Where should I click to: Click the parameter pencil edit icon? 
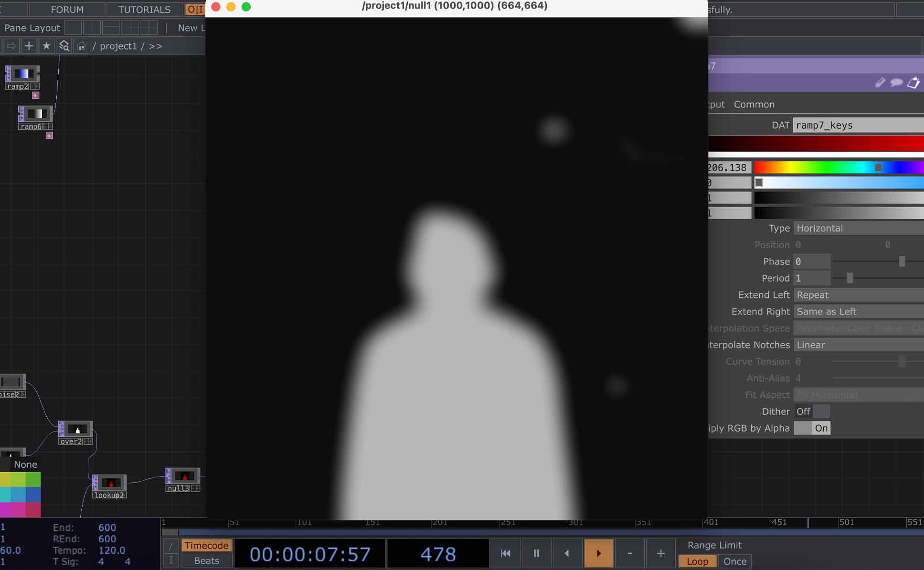point(880,83)
